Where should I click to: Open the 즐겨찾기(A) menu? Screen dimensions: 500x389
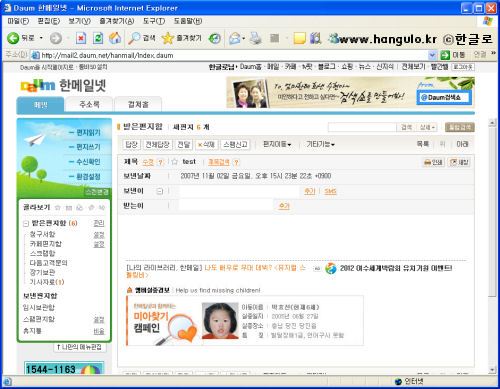pyautogui.click(x=117, y=21)
